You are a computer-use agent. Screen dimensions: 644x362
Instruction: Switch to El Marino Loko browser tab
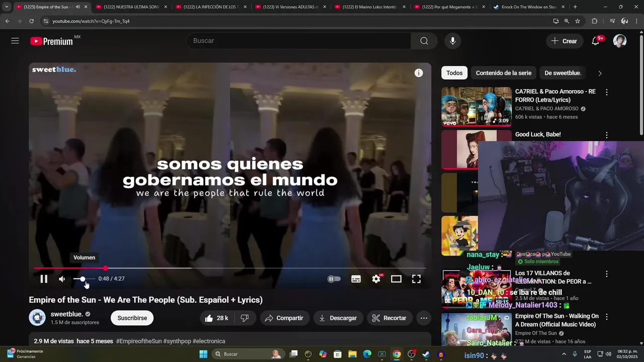[370, 7]
